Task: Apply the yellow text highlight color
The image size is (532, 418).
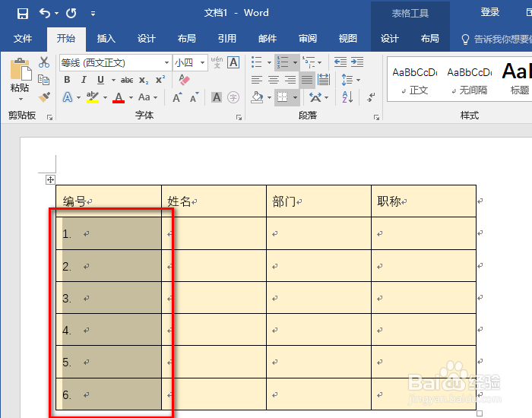Action: click(92, 97)
